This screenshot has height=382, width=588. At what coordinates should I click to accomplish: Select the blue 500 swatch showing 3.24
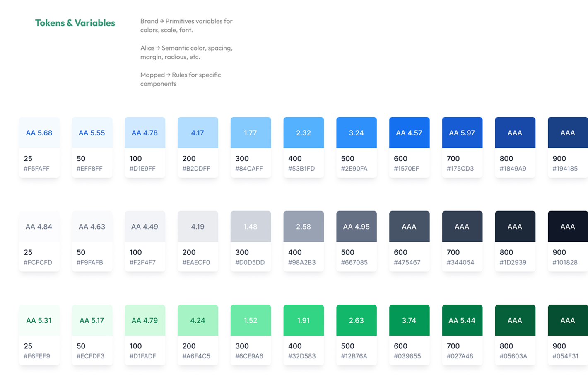point(356,133)
